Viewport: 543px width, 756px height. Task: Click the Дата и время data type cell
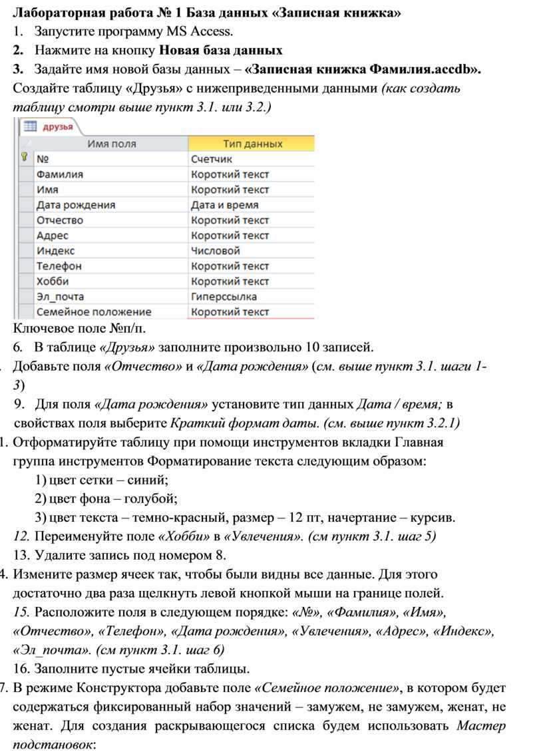252,205
